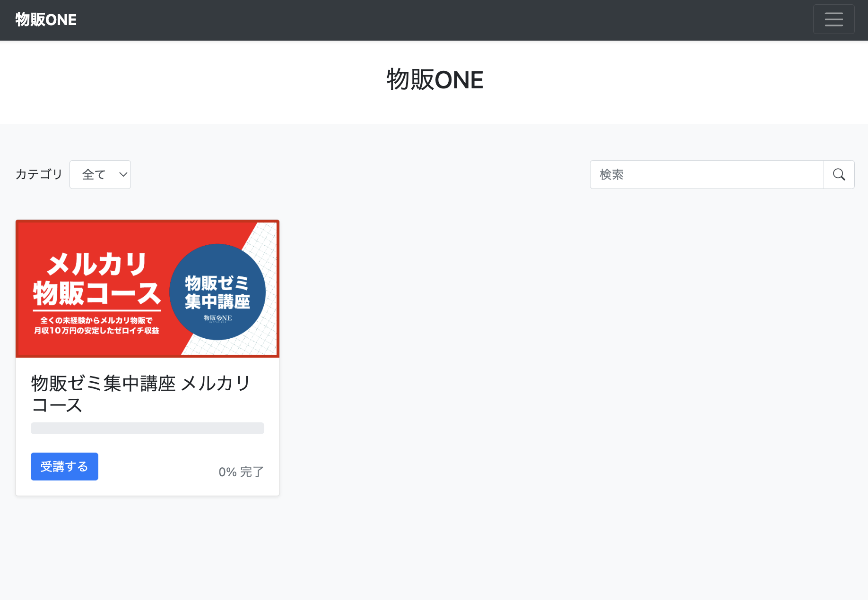Open the カテゴリ dropdown showing 全て

(100, 175)
